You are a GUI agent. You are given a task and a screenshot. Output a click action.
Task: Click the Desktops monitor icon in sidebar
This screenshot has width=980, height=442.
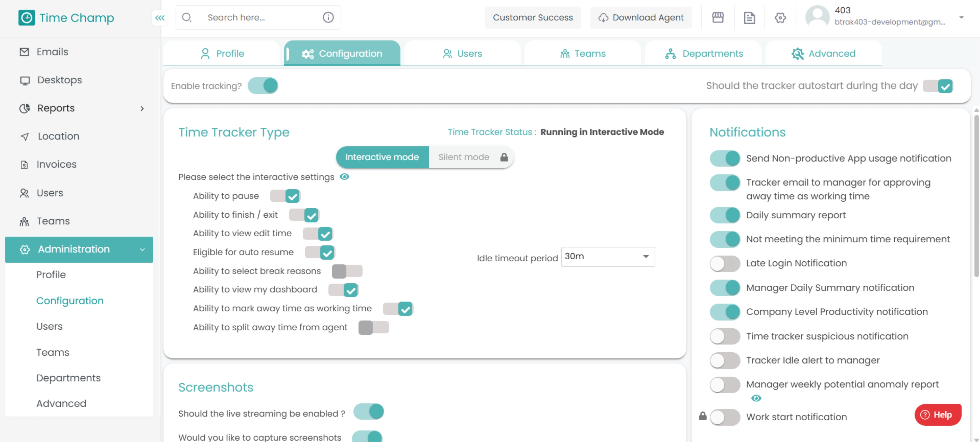click(x=25, y=80)
